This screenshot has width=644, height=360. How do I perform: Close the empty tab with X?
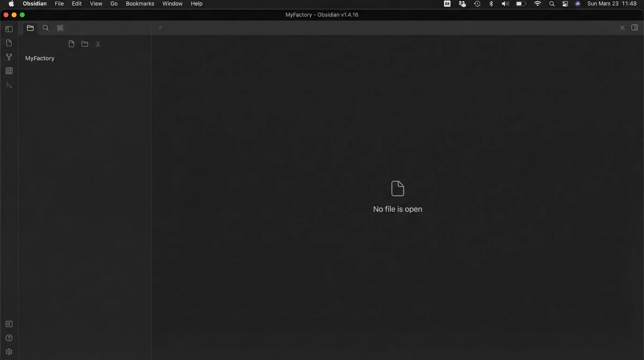pyautogui.click(x=622, y=27)
